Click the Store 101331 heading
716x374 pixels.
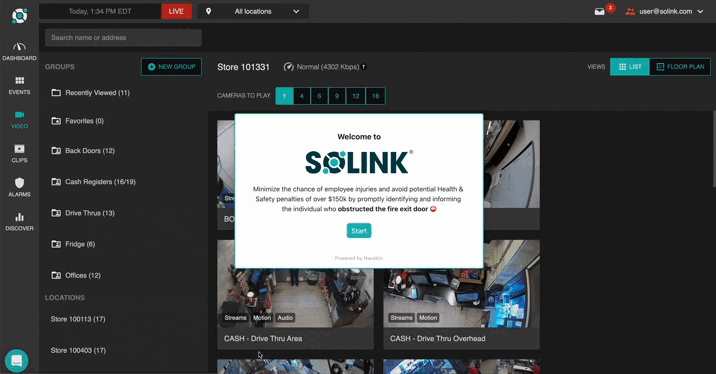pos(243,67)
